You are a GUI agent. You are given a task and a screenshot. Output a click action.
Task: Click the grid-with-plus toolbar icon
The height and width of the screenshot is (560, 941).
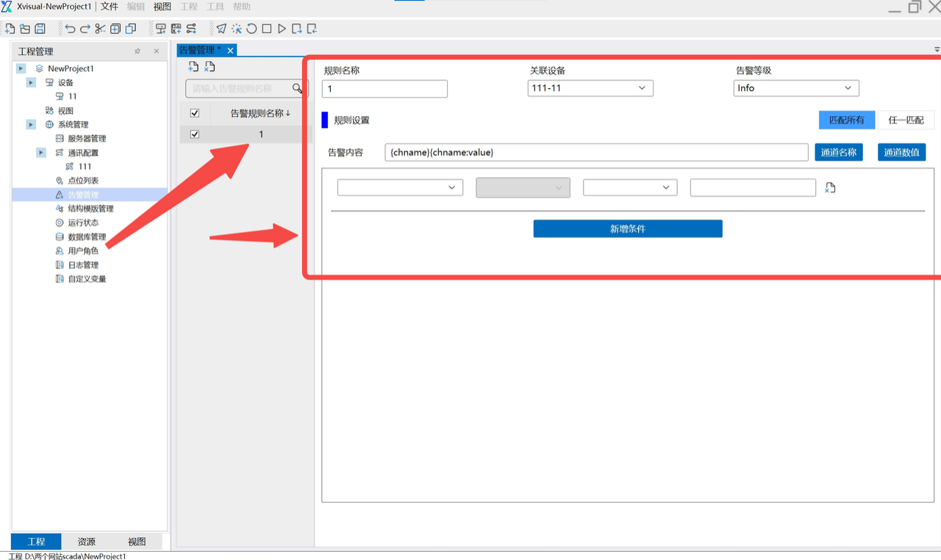click(x=176, y=29)
